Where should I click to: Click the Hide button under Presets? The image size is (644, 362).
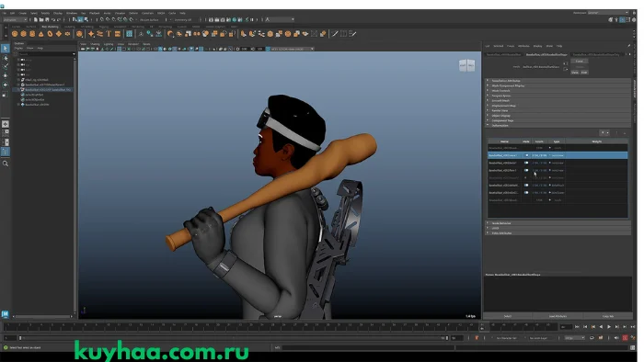click(584, 73)
